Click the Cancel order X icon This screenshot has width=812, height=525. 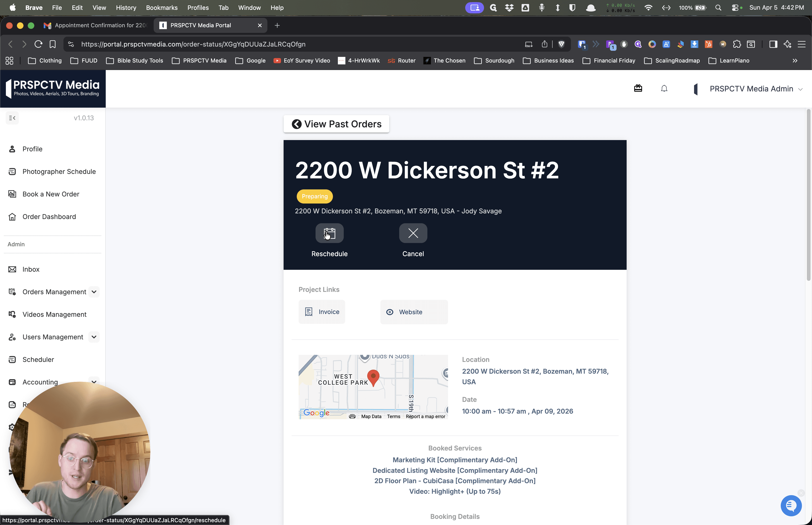413,233
